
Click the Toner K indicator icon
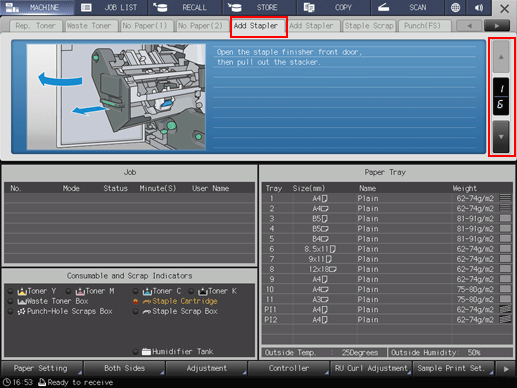pos(203,291)
